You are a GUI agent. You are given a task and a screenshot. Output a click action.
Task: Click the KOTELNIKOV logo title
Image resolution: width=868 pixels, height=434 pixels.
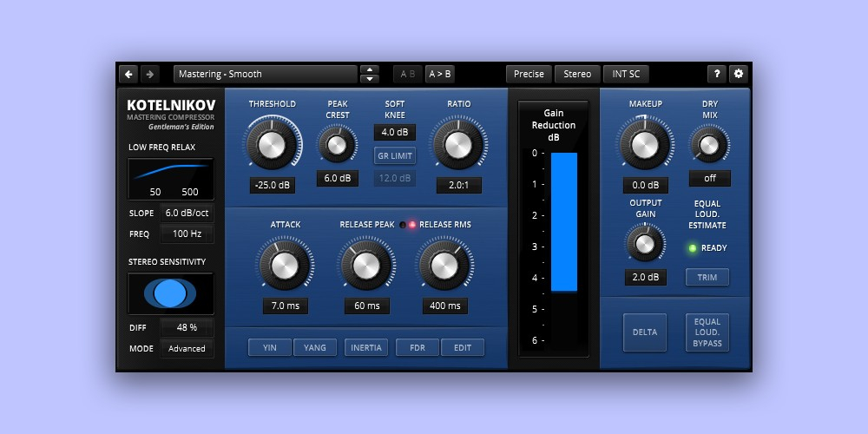171,105
